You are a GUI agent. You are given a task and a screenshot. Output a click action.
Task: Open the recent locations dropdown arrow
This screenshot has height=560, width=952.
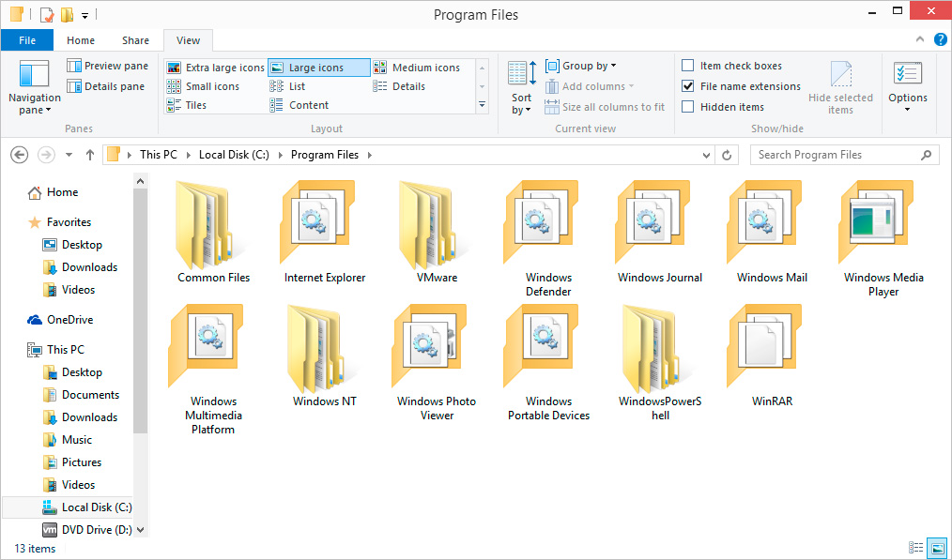(69, 155)
